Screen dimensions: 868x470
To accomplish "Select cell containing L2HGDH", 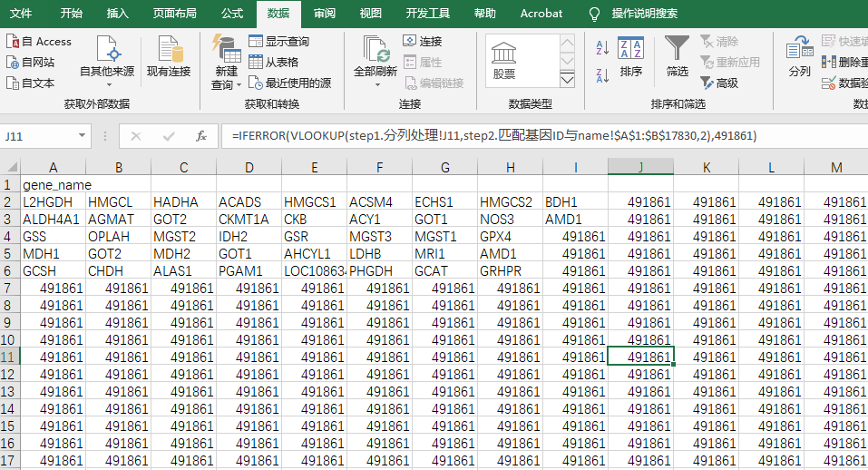I will 54,202.
